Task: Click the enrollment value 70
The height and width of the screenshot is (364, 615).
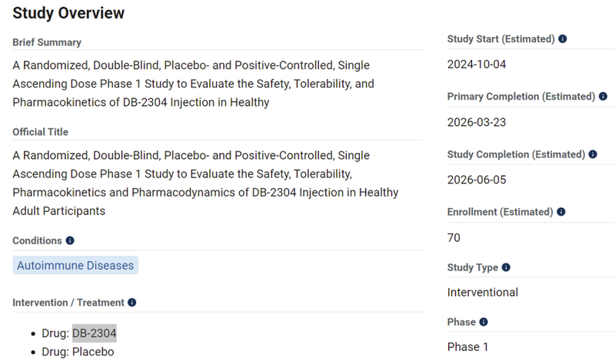Action: tap(454, 237)
